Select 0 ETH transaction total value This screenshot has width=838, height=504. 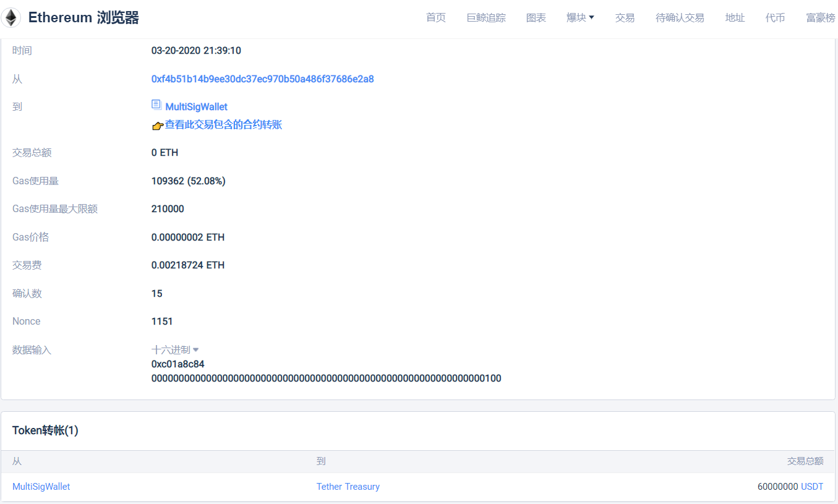point(165,153)
